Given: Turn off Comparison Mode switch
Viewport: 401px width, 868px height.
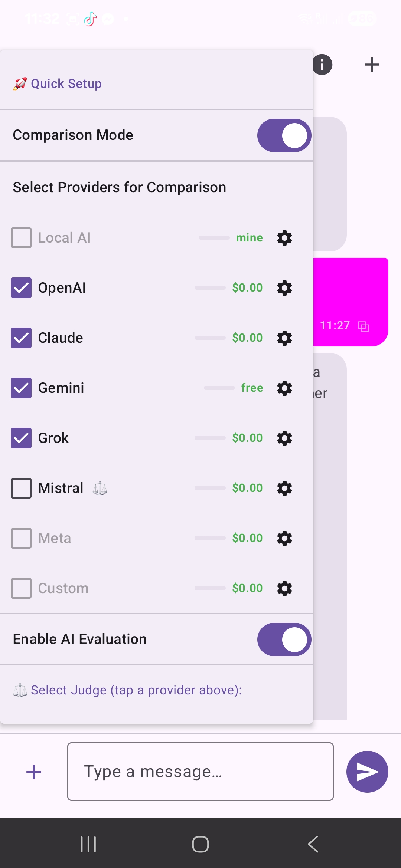Looking at the screenshot, I should (284, 135).
